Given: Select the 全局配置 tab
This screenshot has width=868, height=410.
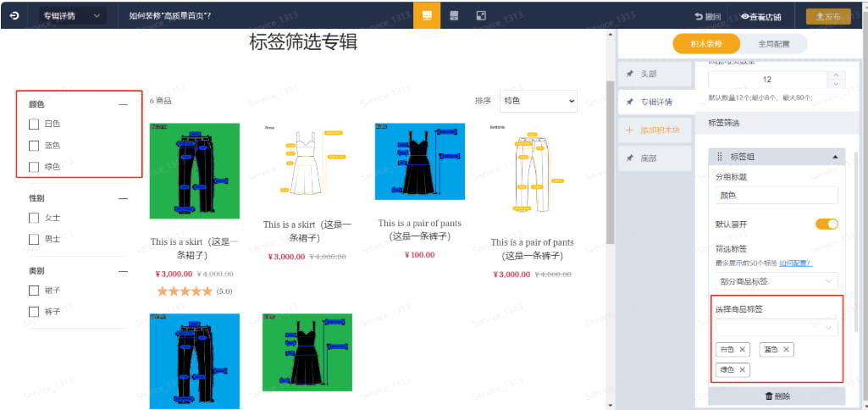Looking at the screenshot, I should [x=773, y=44].
